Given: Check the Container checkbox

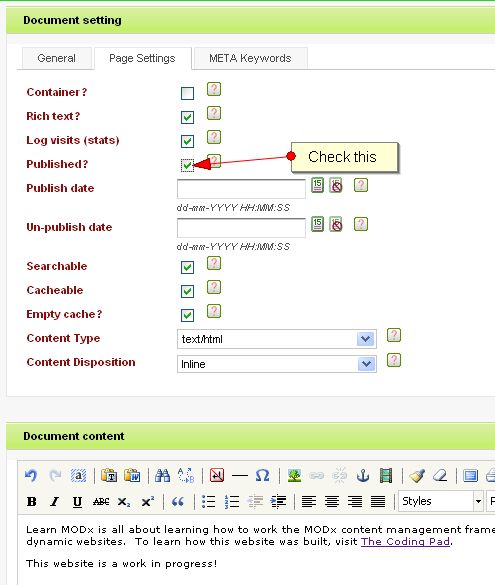Looking at the screenshot, I should [x=187, y=93].
